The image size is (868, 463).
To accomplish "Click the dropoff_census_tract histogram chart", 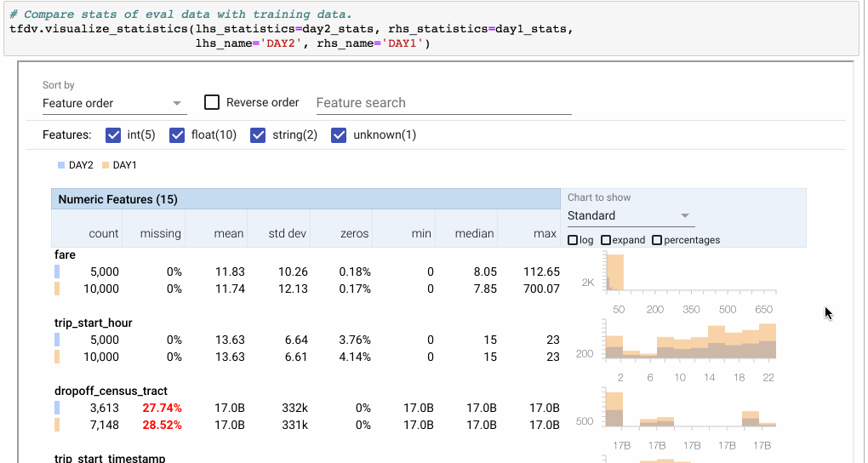I will pyautogui.click(x=689, y=409).
